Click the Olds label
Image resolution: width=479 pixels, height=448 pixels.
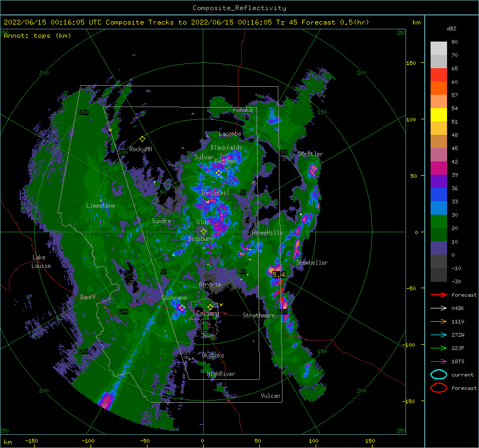(203, 222)
